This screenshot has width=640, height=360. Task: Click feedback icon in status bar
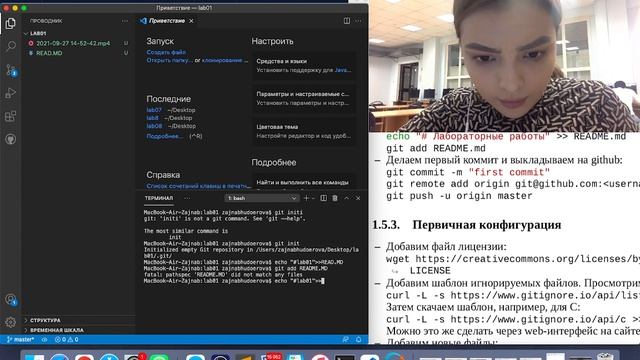(345, 339)
